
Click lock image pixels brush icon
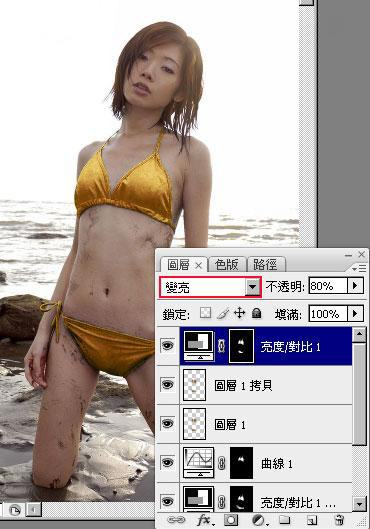point(223,313)
